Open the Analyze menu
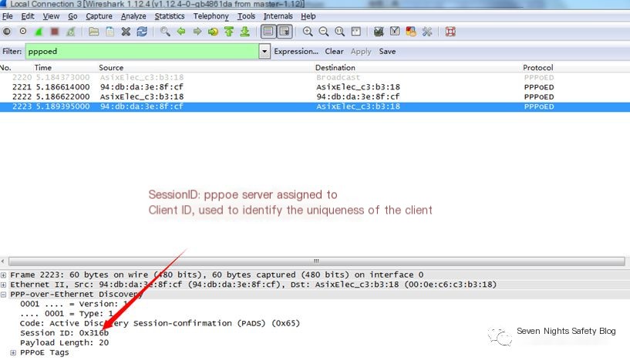Image resolution: width=630 pixels, height=364 pixels. click(133, 16)
